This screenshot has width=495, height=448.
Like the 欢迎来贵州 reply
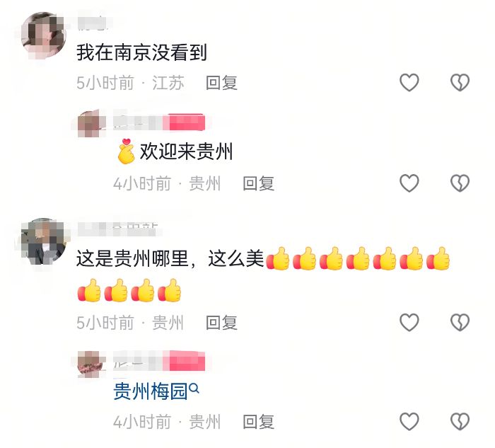(409, 183)
